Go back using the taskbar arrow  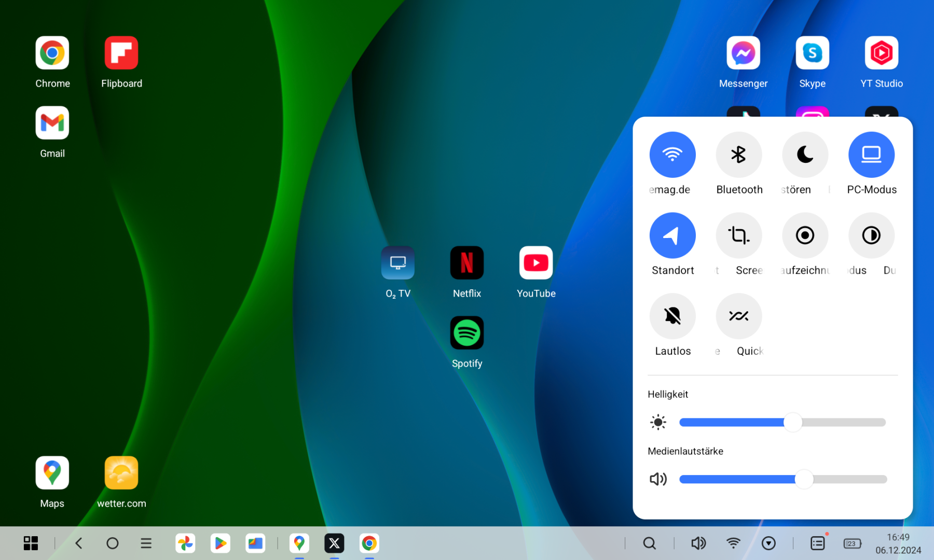(x=79, y=543)
